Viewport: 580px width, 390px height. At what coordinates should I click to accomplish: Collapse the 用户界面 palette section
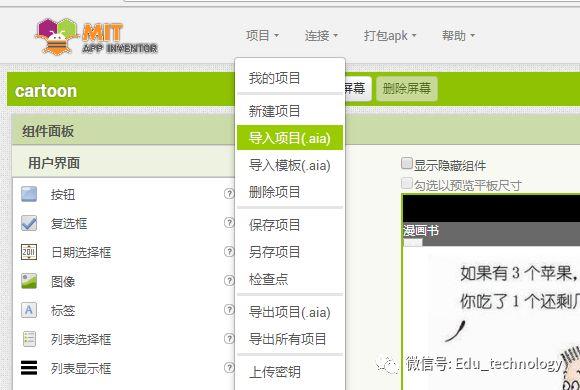coord(124,163)
